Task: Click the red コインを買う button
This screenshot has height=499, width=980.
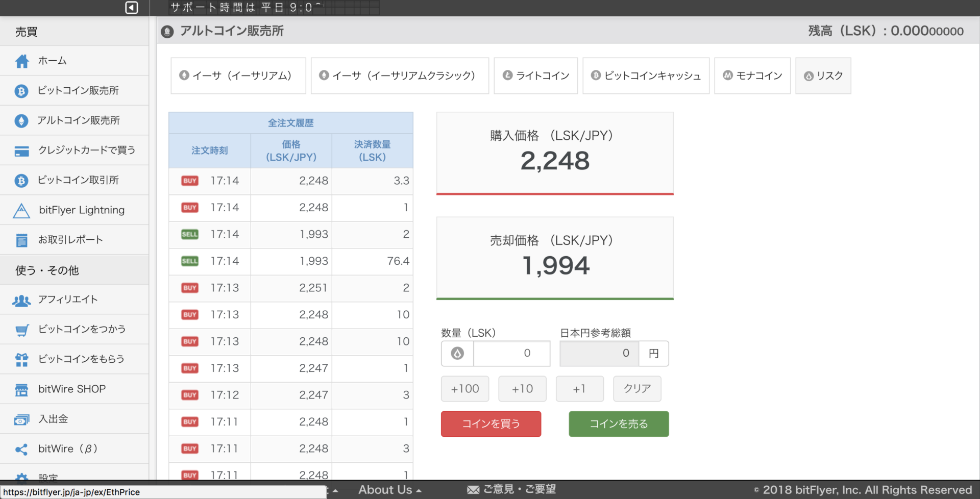Action: [491, 424]
